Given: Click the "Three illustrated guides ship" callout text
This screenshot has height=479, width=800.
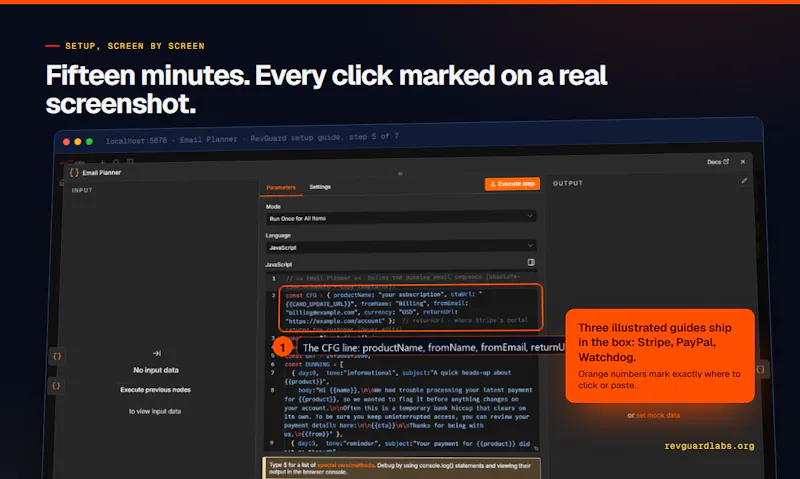Looking at the screenshot, I should [655, 342].
